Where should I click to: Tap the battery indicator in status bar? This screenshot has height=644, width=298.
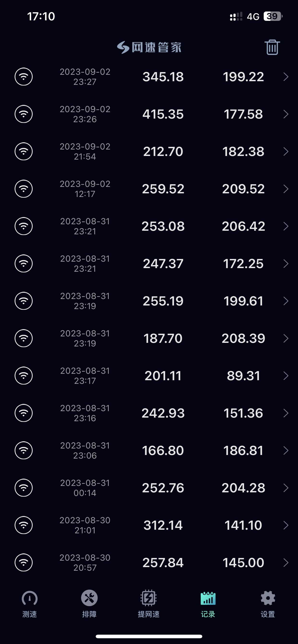click(273, 17)
